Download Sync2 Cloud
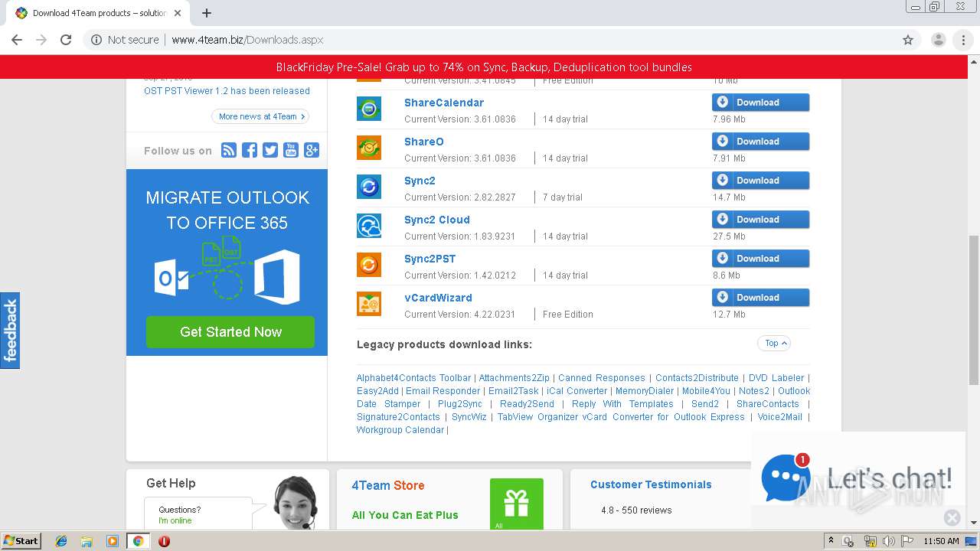Image resolution: width=980 pixels, height=551 pixels. [x=760, y=220]
